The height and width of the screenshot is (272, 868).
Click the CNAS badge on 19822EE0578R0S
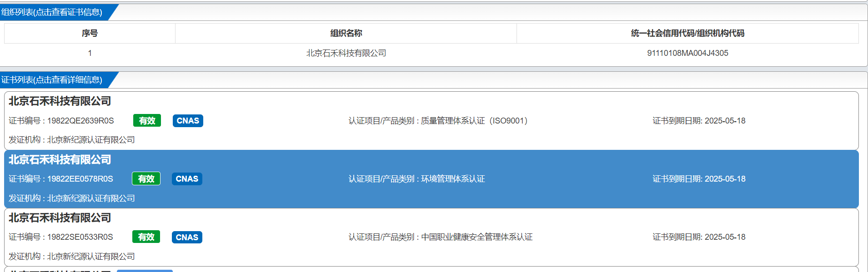tap(187, 179)
